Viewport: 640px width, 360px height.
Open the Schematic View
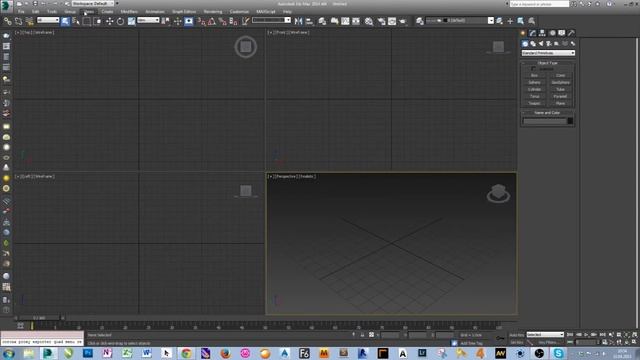[x=356, y=21]
